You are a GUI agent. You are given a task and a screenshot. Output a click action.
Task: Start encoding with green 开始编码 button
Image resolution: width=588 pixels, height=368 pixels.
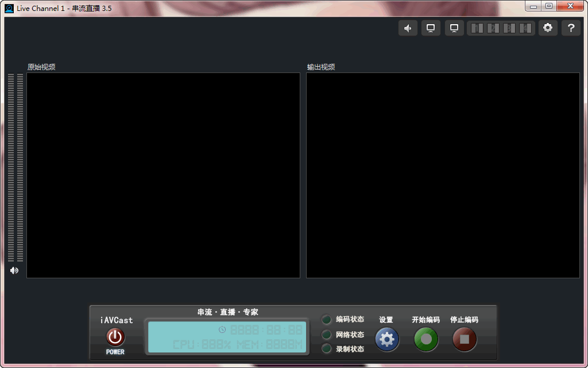click(426, 339)
